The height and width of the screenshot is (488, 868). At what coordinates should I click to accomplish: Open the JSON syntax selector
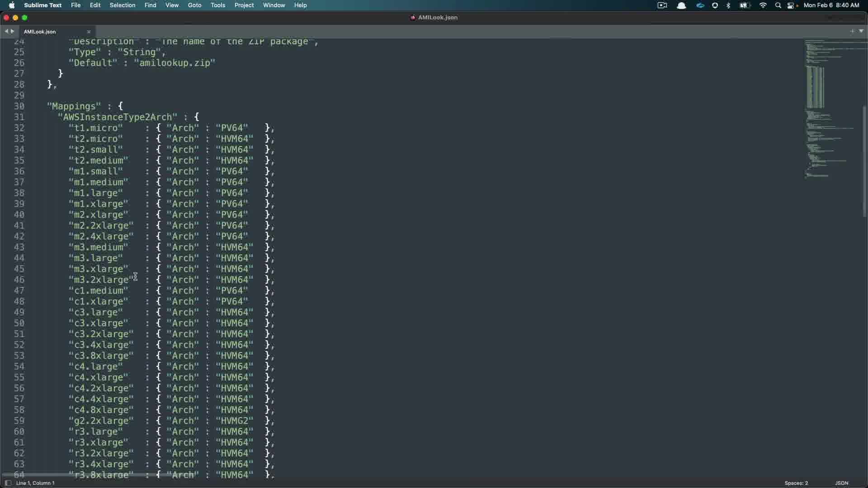tap(841, 483)
